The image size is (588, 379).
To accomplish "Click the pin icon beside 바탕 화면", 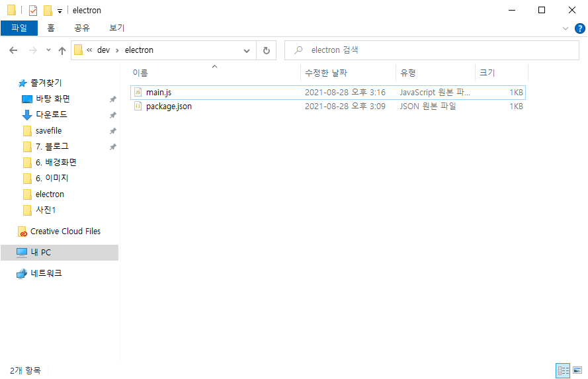I will [x=112, y=99].
